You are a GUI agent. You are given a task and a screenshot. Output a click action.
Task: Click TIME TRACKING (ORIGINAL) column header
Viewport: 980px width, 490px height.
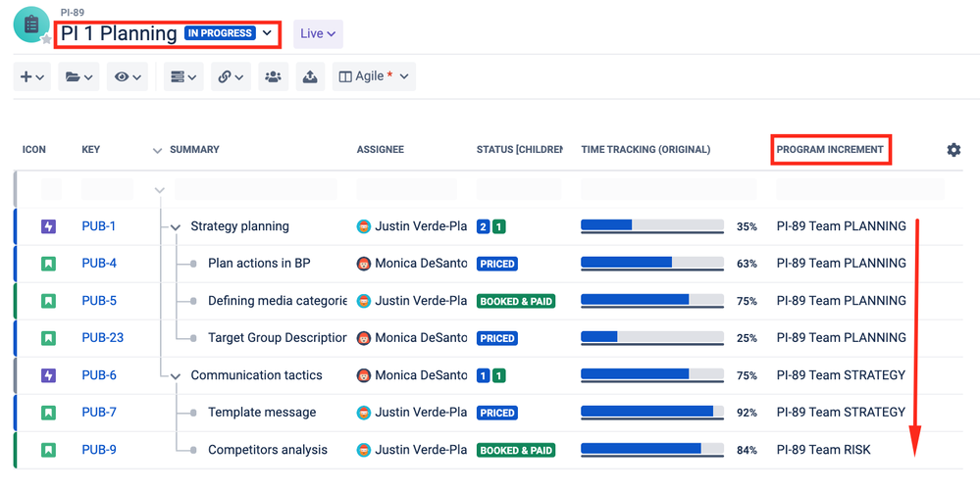(645, 150)
